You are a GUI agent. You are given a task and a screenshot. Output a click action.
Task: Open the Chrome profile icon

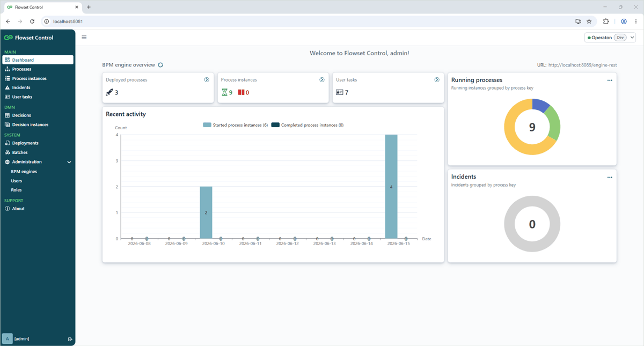point(624,21)
